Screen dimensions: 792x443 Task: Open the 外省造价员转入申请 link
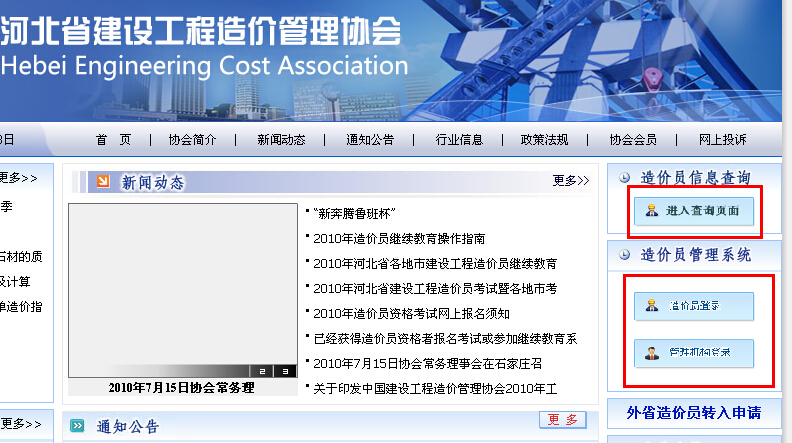point(694,412)
